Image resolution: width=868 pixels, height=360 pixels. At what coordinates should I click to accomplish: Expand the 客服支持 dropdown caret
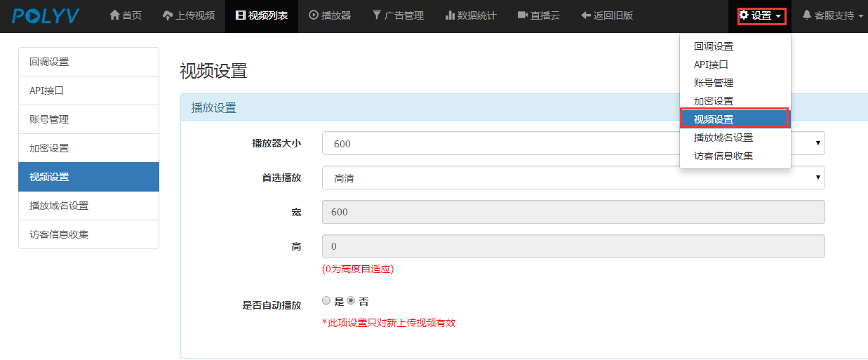click(861, 16)
